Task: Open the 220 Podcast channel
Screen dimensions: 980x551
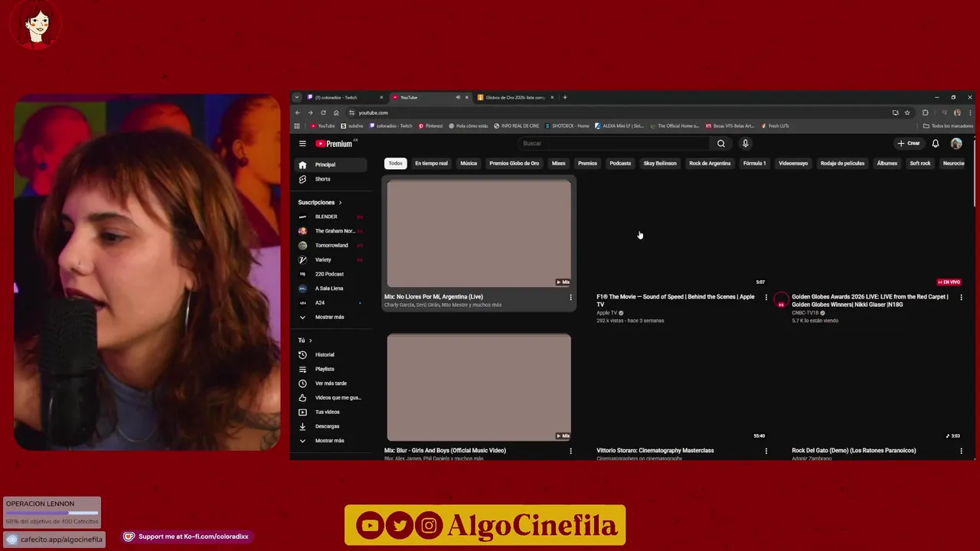Action: [331, 274]
